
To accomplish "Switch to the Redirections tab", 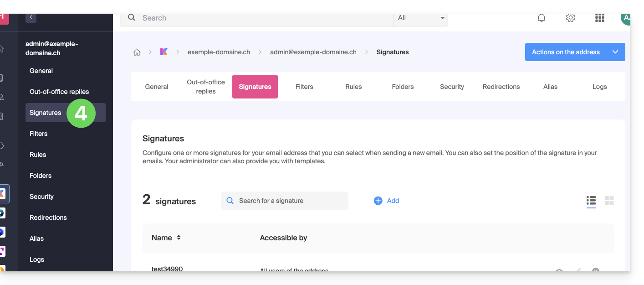I will tap(501, 87).
